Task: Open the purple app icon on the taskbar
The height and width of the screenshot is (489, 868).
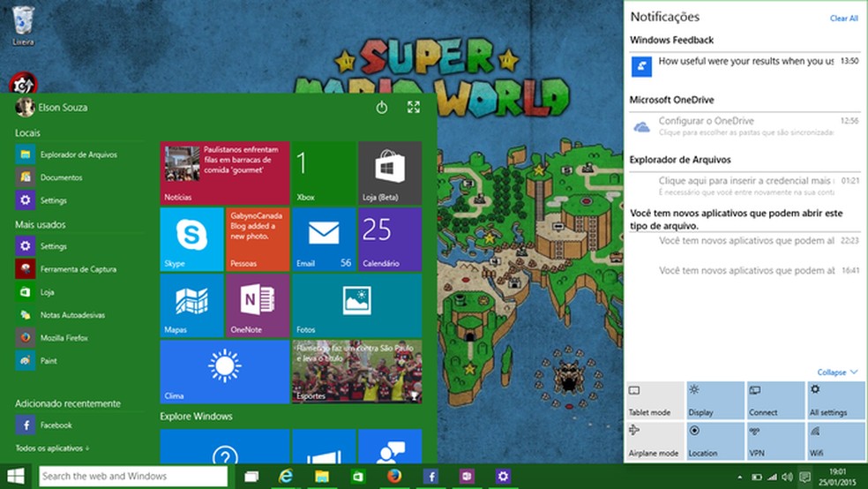Action: click(467, 477)
